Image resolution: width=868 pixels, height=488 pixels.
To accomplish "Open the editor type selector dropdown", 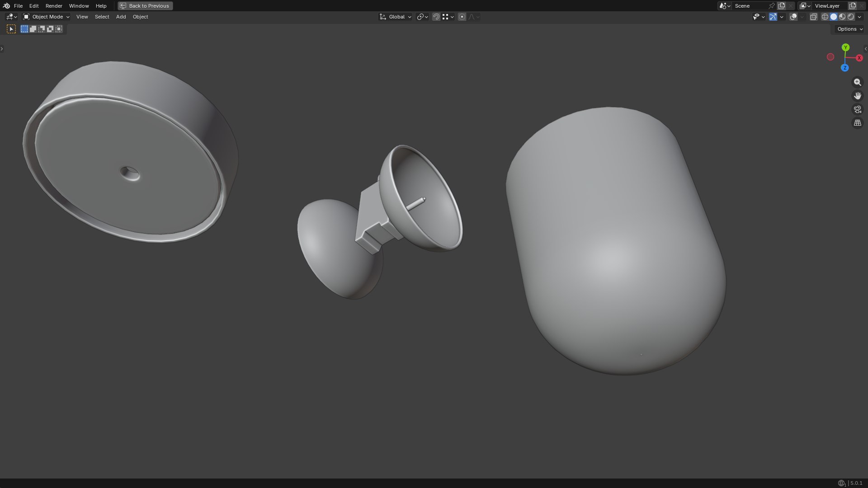I will [11, 17].
